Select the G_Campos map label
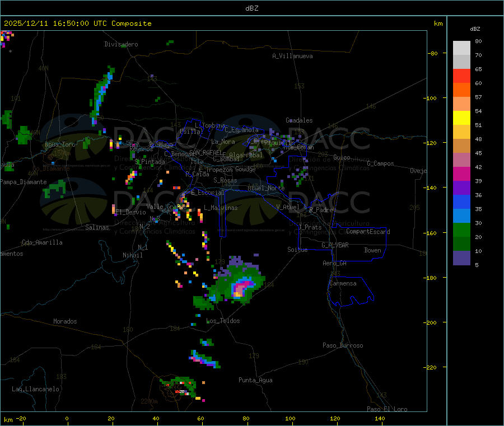The height and width of the screenshot is (426, 504). (380, 163)
